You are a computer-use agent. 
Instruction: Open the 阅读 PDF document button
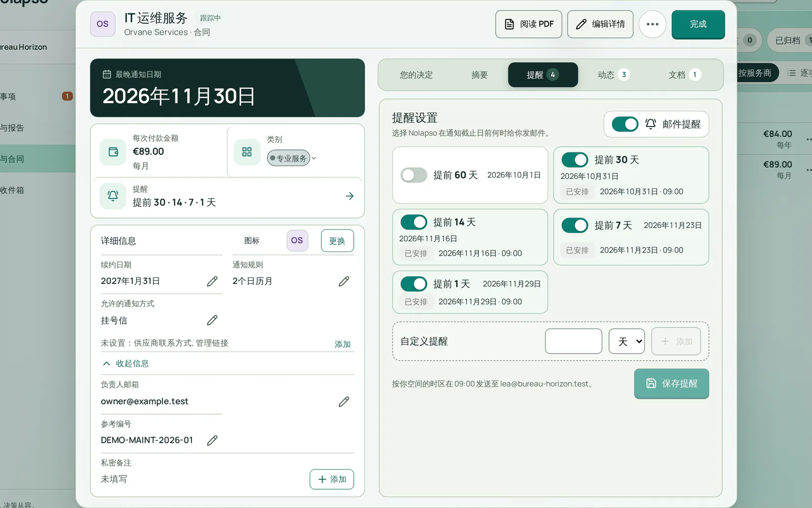(528, 24)
